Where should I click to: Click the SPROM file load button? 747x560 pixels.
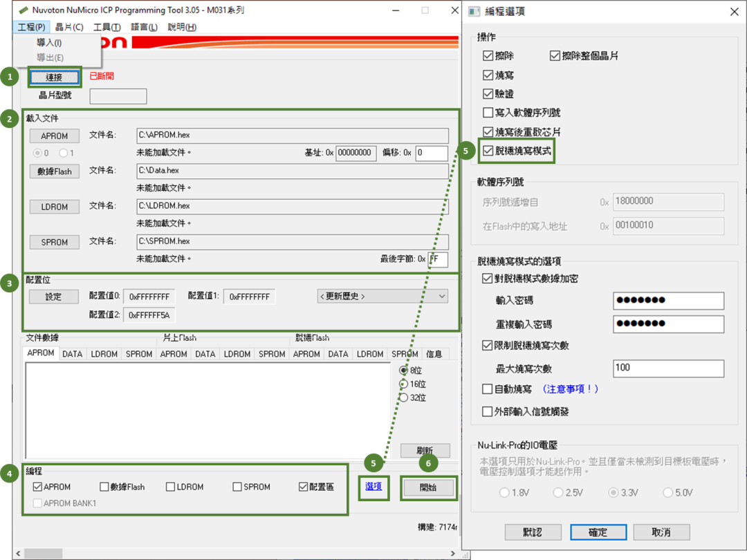[x=55, y=242]
